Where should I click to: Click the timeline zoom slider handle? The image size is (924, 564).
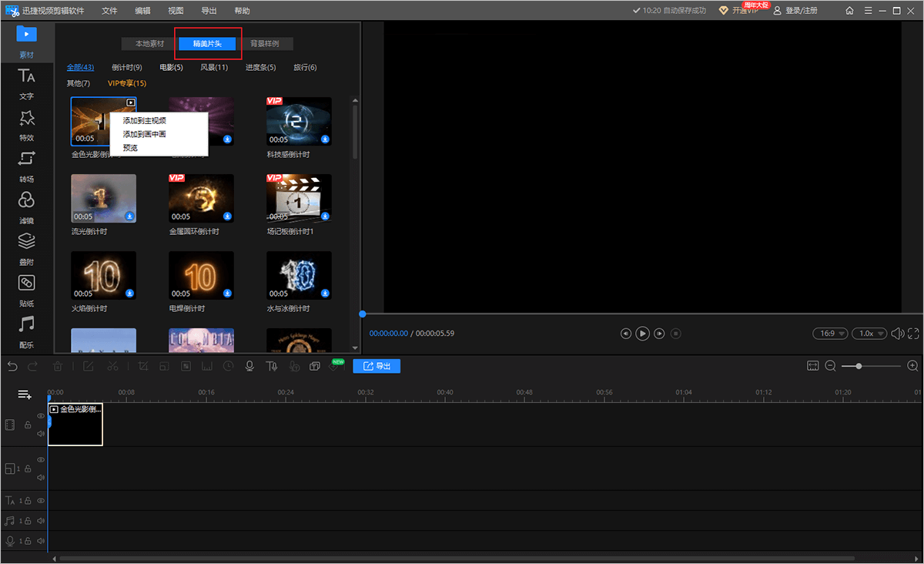pyautogui.click(x=859, y=366)
